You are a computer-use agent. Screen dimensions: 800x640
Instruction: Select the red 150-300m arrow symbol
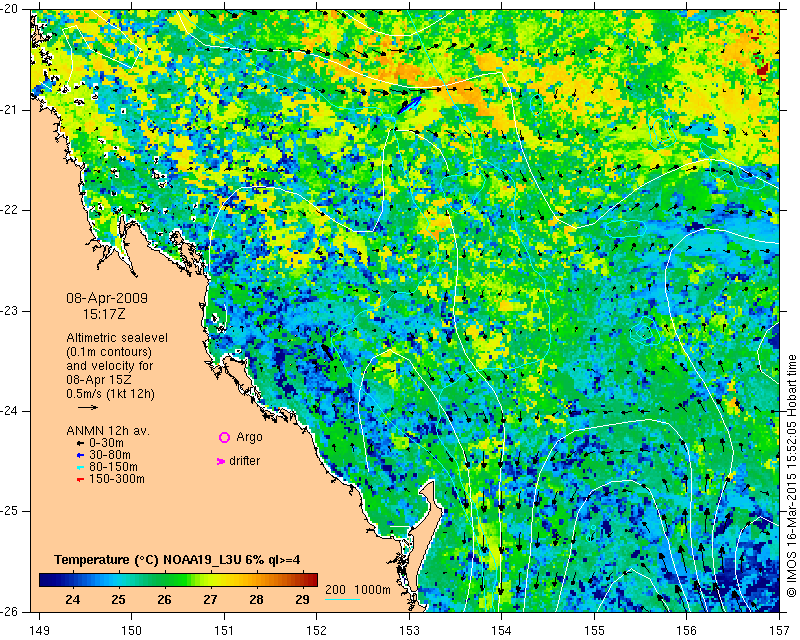pyautogui.click(x=80, y=480)
